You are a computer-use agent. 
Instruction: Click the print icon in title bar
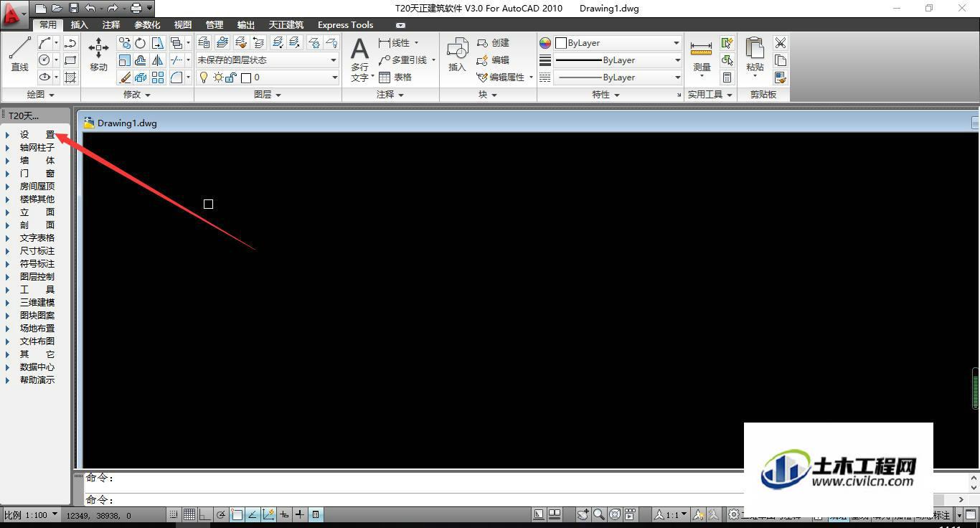pos(136,9)
